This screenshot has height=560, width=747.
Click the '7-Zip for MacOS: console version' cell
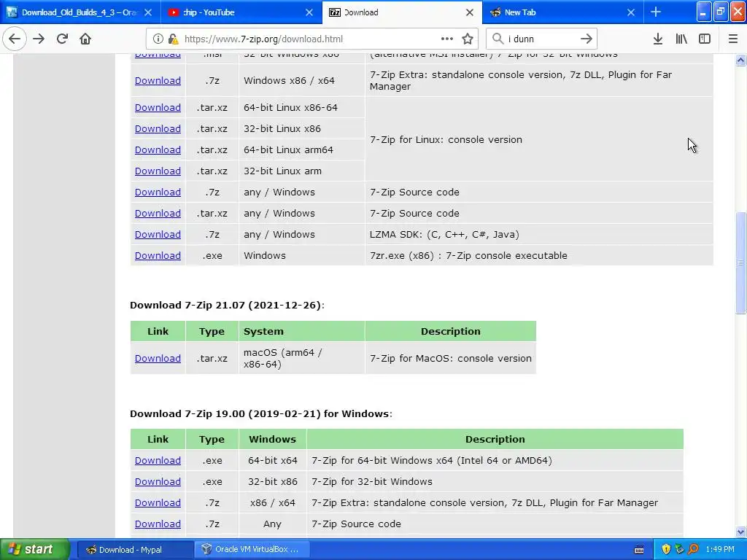451,358
